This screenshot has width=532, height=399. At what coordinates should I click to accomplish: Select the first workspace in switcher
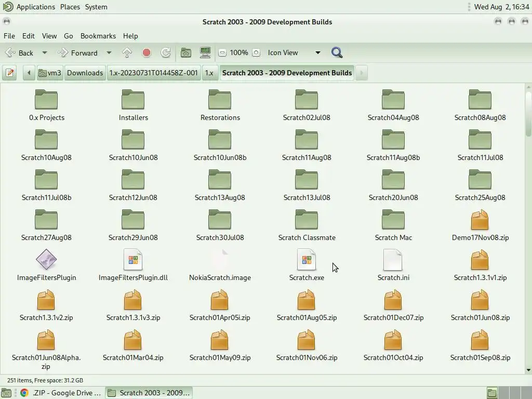(x=492, y=393)
